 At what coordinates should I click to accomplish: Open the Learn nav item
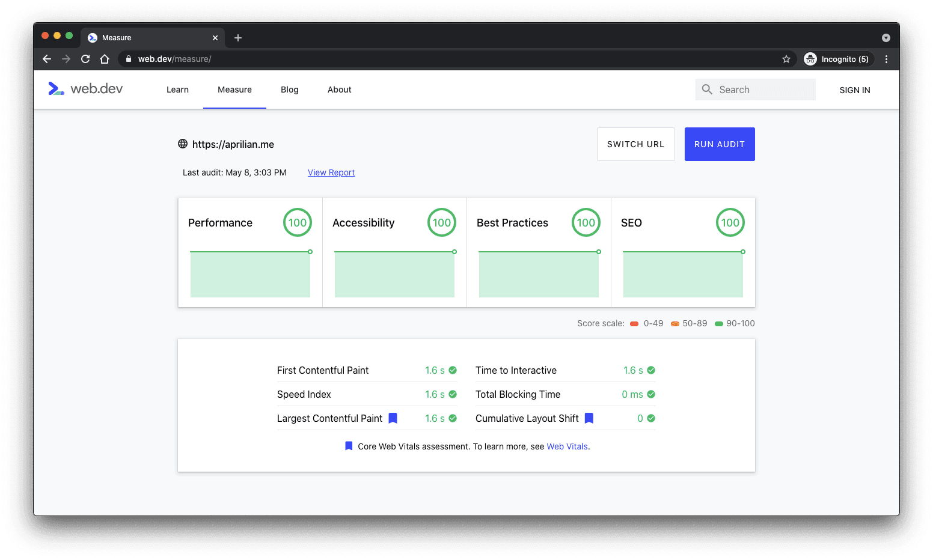pyautogui.click(x=177, y=90)
